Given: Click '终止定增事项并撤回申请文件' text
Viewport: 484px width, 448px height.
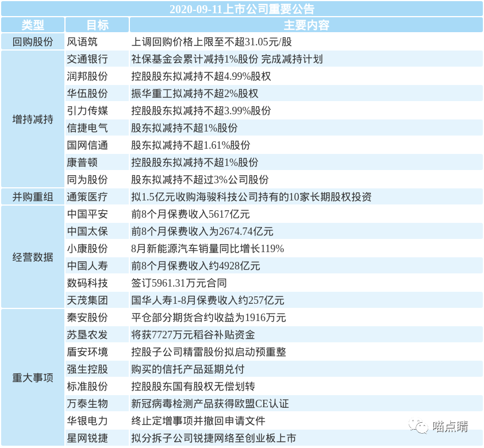Looking at the screenshot, I should (x=198, y=420).
